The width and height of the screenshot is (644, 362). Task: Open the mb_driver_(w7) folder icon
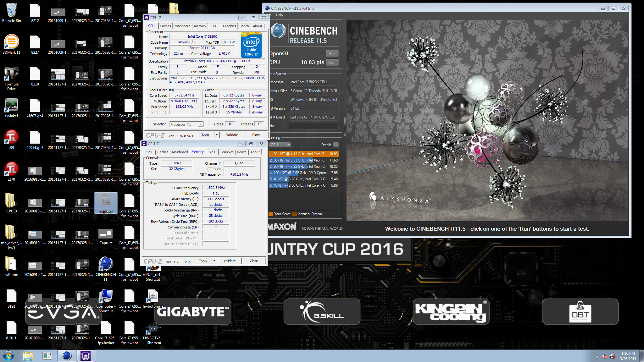point(11,237)
